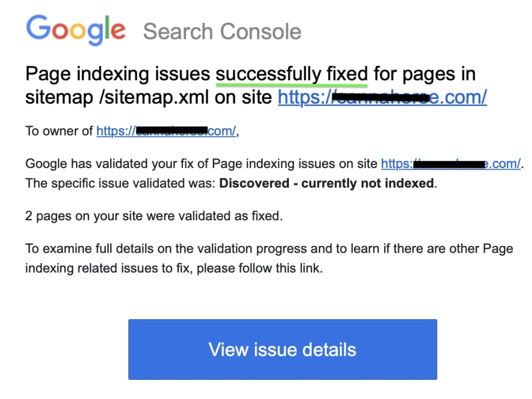The height and width of the screenshot is (399, 532).
Task: Click the green-underlined "successfully fixed" words
Action: pyautogui.click(x=292, y=74)
